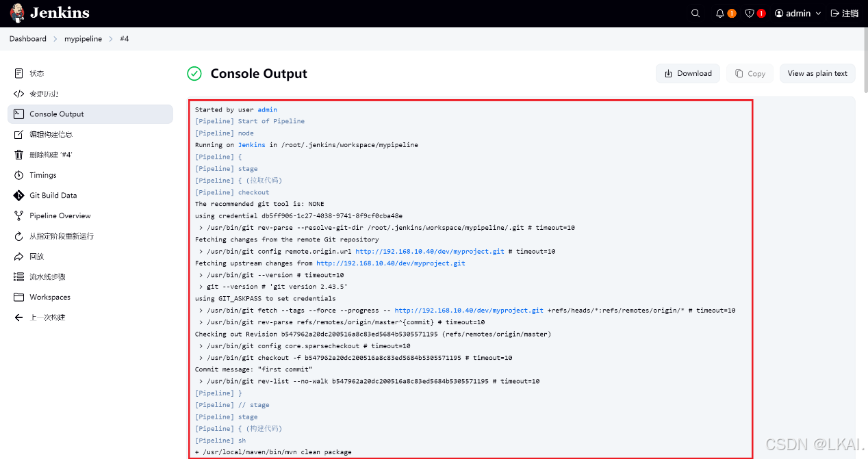The image size is (868, 459).
Task: Open the 回放 replay arrow icon
Action: coord(18,257)
